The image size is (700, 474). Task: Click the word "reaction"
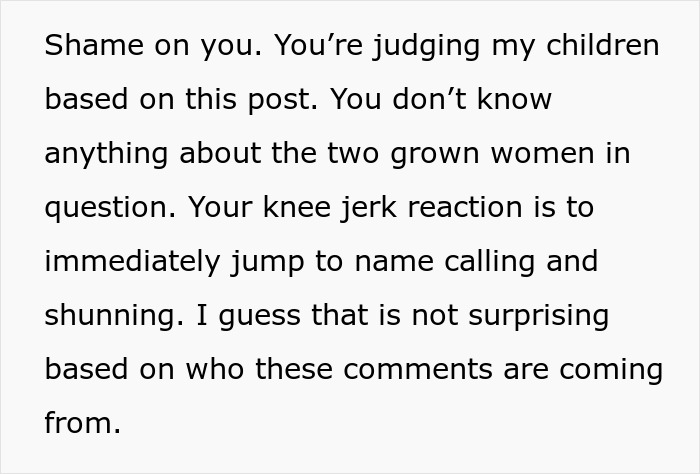(x=465, y=208)
